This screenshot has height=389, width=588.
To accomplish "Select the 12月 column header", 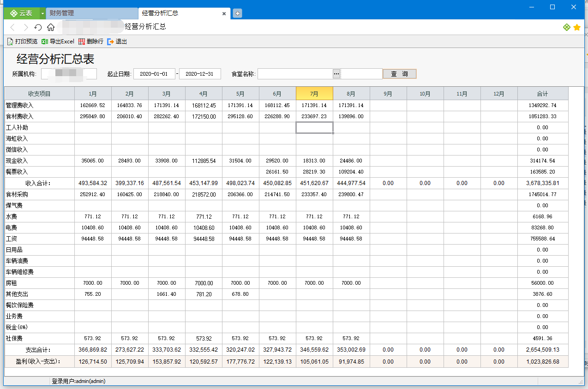I will [x=499, y=94].
